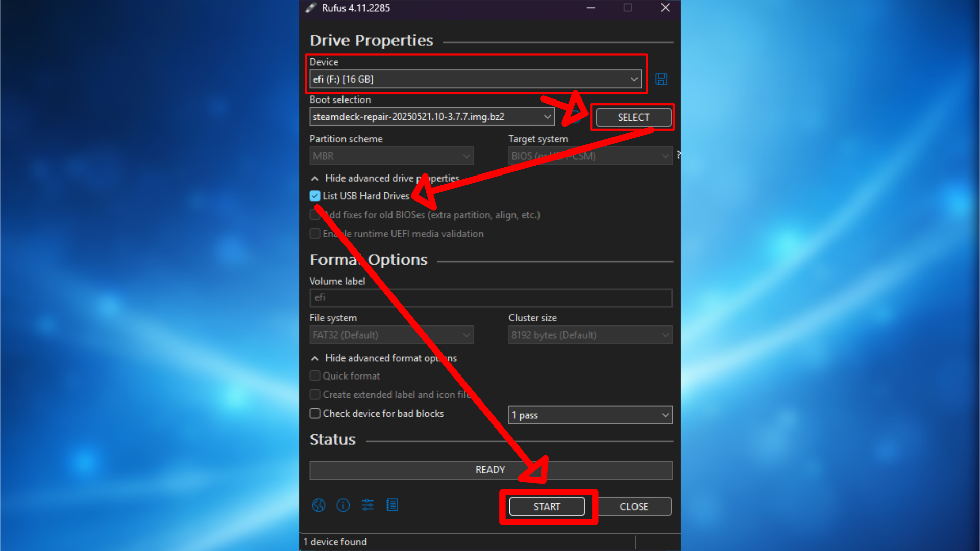Close the Rufus window with X
Screen dimensions: 980x551
point(665,8)
